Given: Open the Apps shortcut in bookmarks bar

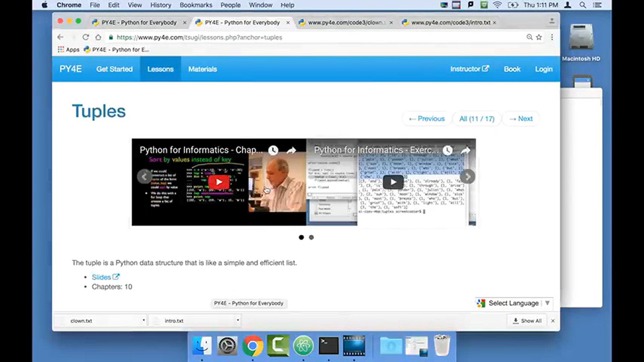Looking at the screenshot, I should [68, 50].
